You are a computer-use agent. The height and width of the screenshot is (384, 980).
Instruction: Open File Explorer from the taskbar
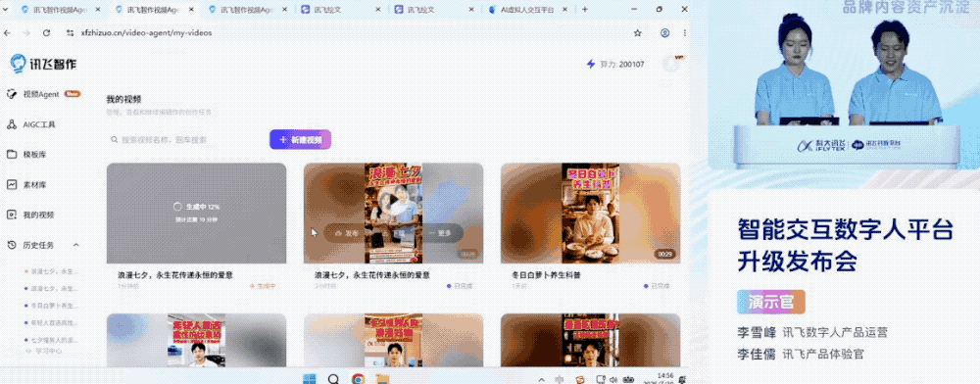point(382,379)
